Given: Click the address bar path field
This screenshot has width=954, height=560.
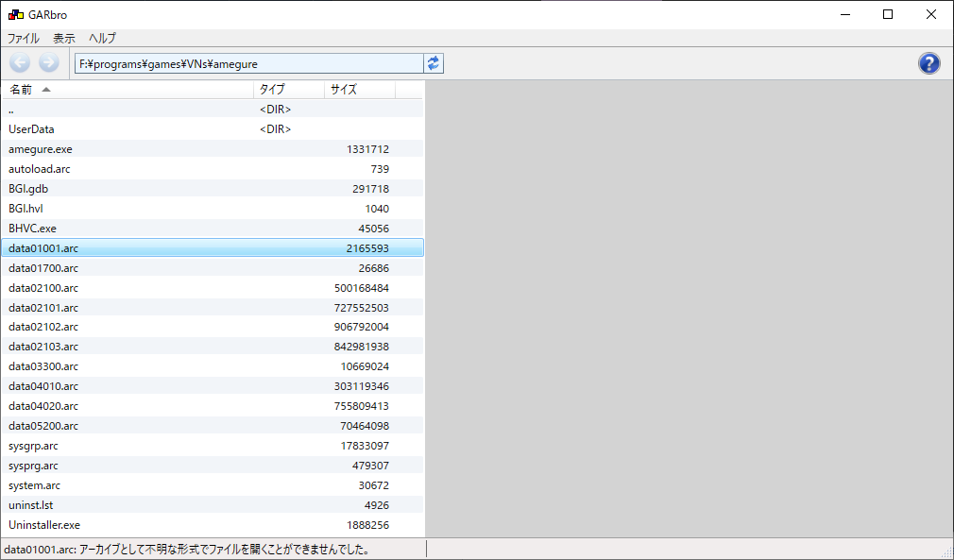Looking at the screenshot, I should [x=247, y=62].
